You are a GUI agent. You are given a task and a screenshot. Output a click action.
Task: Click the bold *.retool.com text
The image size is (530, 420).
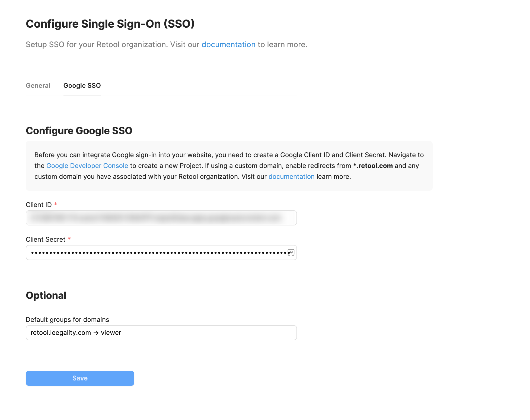pyautogui.click(x=373, y=166)
